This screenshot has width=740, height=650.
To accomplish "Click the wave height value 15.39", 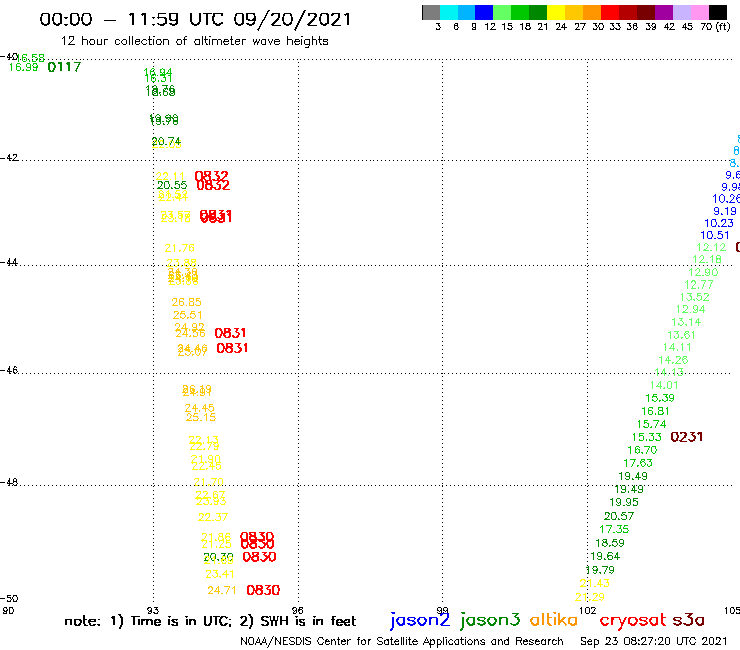I will 660,398.
